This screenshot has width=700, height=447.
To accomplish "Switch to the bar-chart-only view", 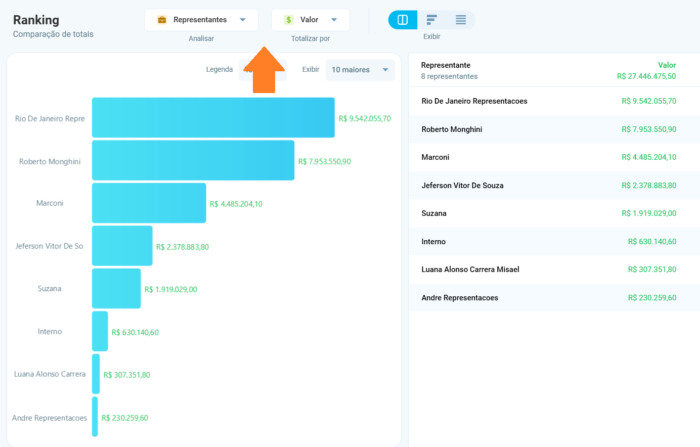I will [x=431, y=20].
